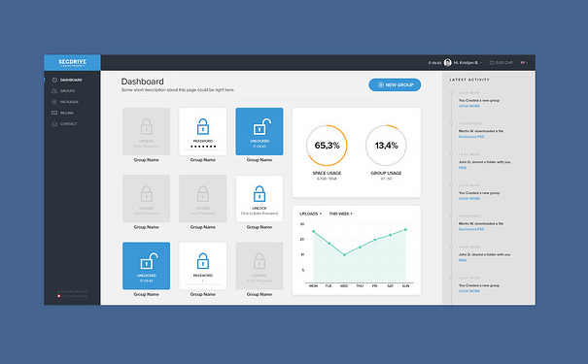Click the 0.00 CHF balance icon
The height and width of the screenshot is (364, 588).
coord(492,62)
